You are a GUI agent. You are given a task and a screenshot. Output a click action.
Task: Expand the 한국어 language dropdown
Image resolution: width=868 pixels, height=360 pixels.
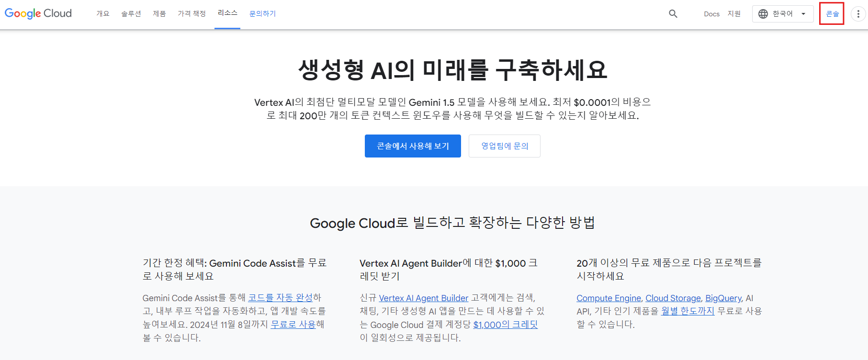click(x=783, y=14)
